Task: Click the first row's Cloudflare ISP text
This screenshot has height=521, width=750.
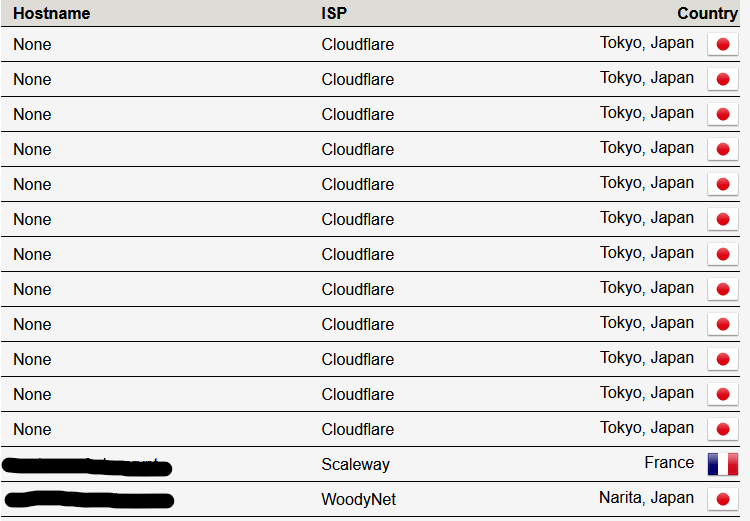Action: click(358, 44)
